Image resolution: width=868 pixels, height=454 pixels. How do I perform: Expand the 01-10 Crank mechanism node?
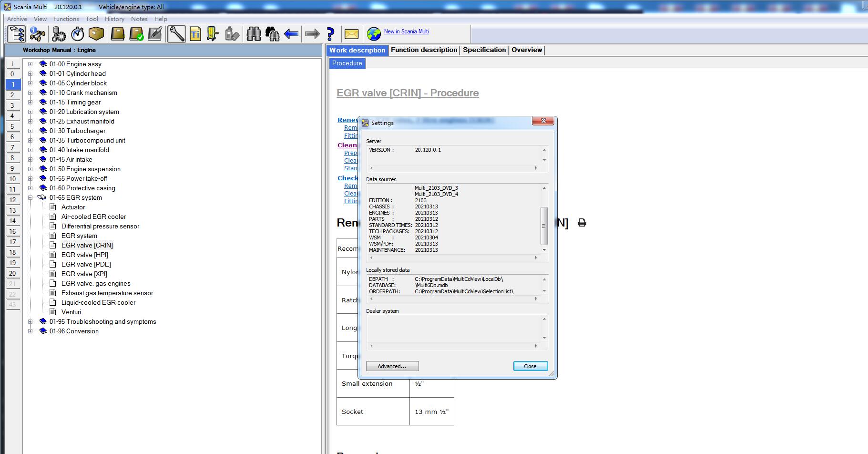pyautogui.click(x=31, y=93)
